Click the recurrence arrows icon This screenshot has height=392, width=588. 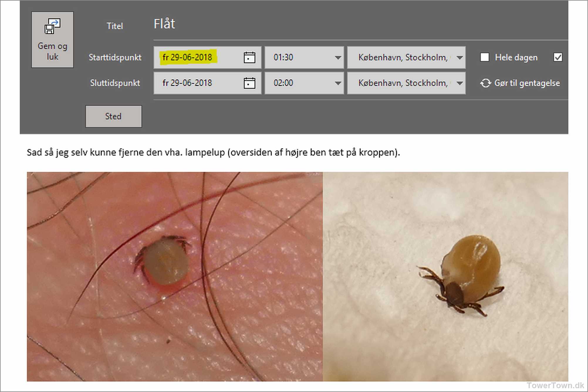tap(485, 83)
